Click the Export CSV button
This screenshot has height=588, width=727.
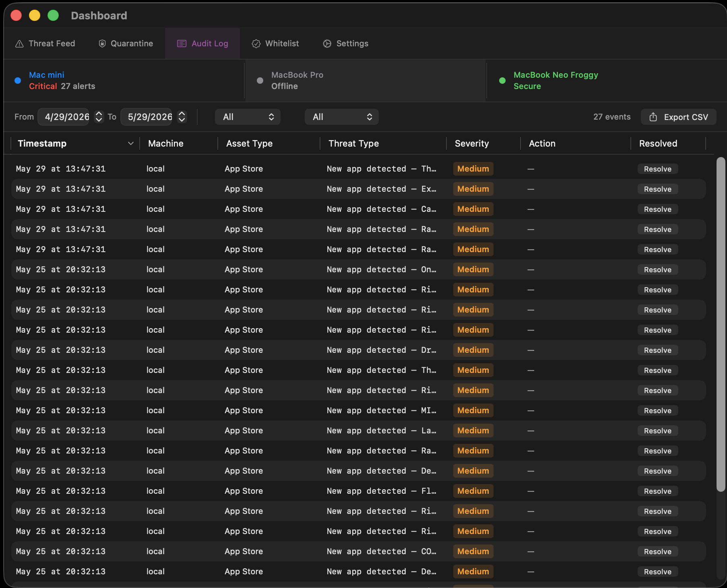(x=679, y=117)
